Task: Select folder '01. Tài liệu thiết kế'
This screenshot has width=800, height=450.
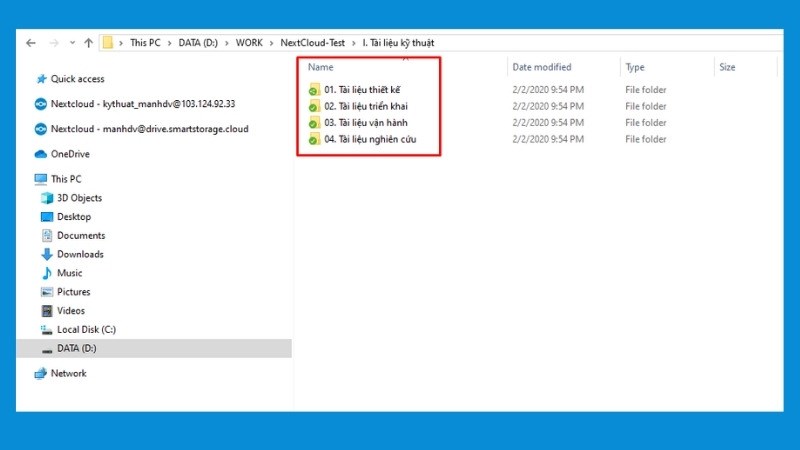Action: [x=362, y=90]
